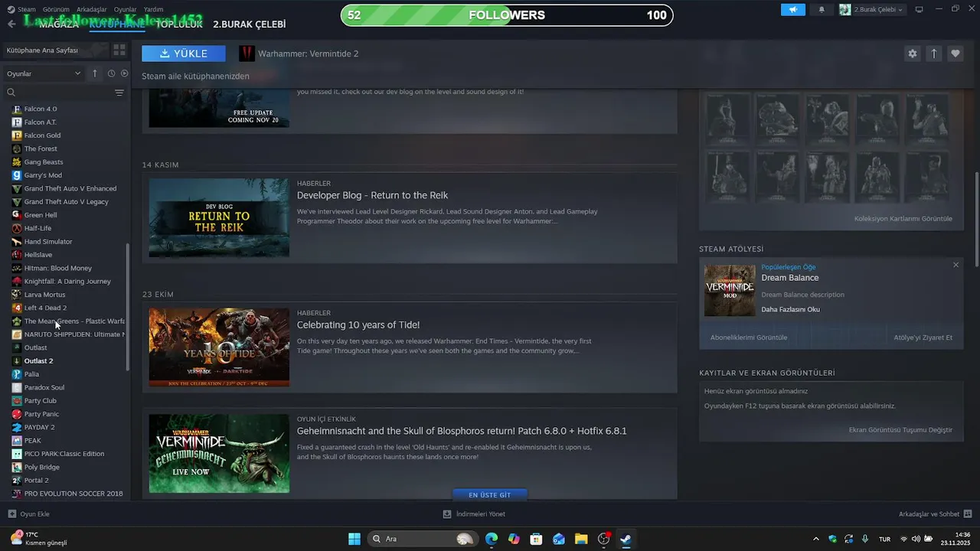Click the Steam taskbar icon
The height and width of the screenshot is (551, 980).
point(626,539)
